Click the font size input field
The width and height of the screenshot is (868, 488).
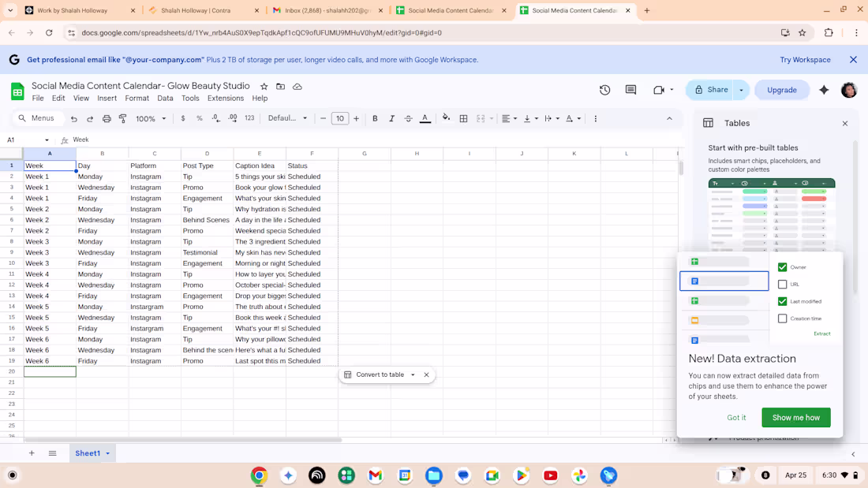340,118
